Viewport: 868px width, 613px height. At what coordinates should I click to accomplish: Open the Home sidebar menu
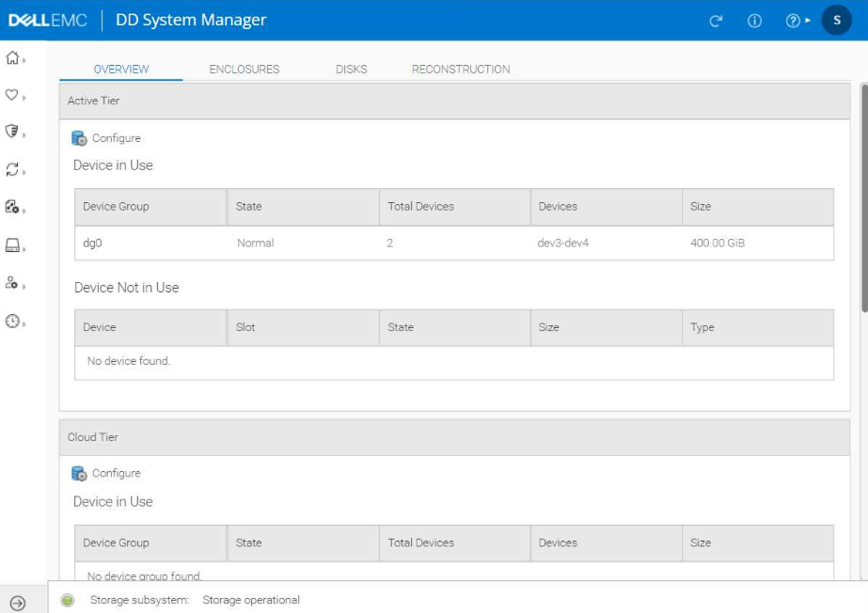(x=13, y=58)
